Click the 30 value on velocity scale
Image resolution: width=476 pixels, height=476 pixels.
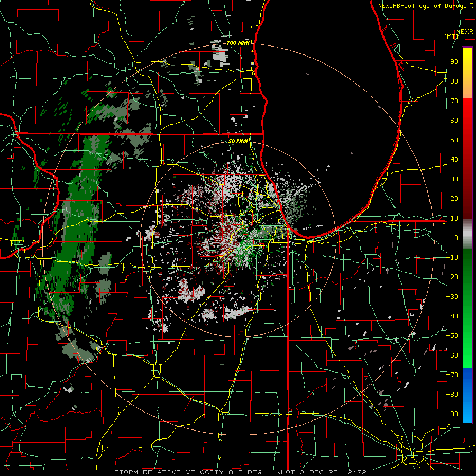pyautogui.click(x=454, y=179)
